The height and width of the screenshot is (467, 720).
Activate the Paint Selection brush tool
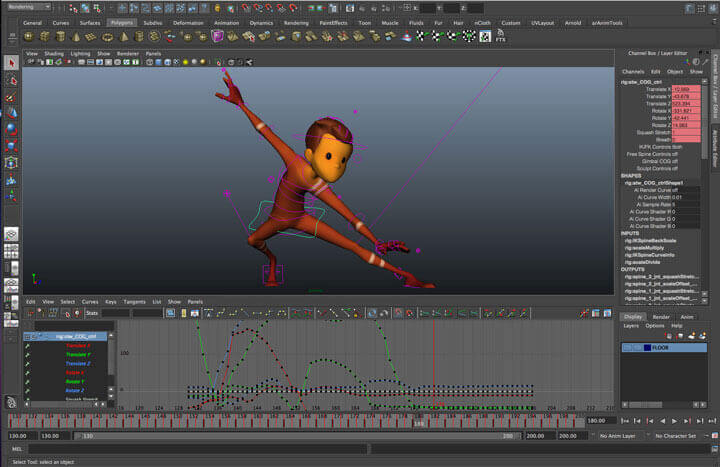tap(11, 97)
